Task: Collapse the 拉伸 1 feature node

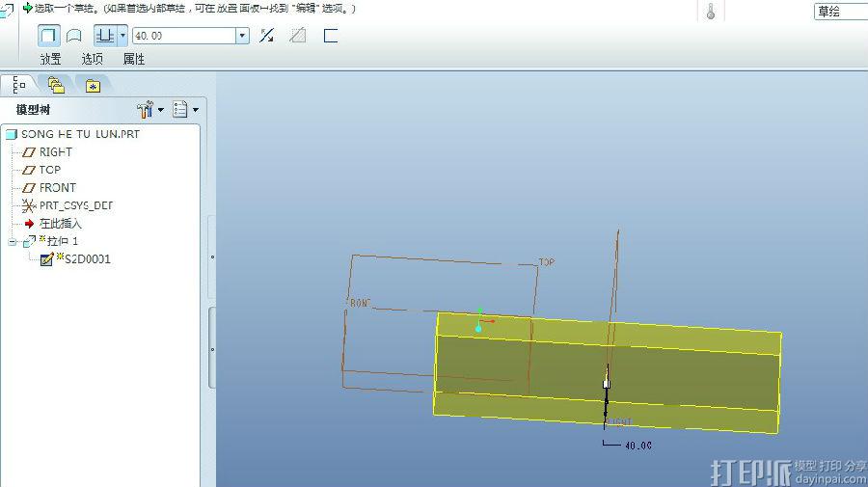Action: (x=13, y=241)
